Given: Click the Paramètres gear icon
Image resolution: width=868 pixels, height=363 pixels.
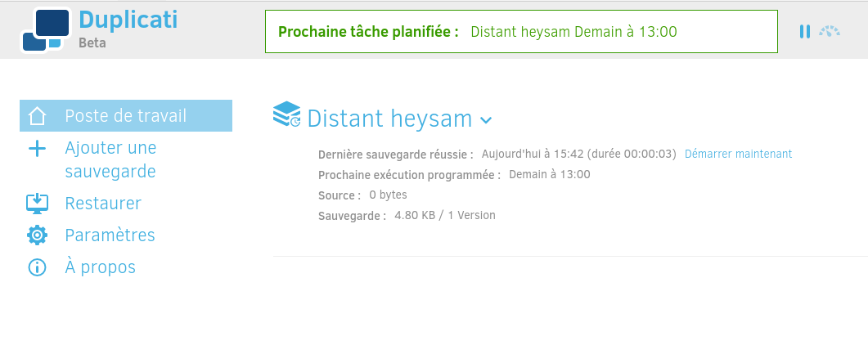Looking at the screenshot, I should pos(37,235).
